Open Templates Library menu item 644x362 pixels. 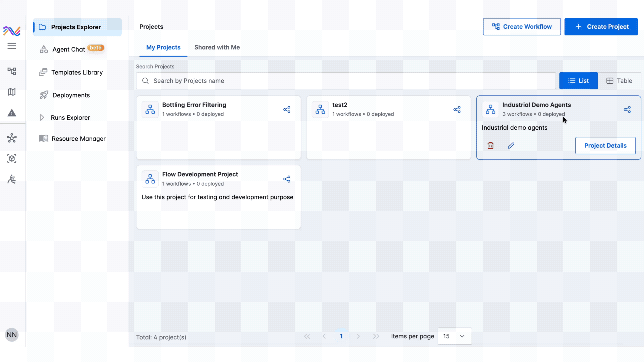point(77,72)
